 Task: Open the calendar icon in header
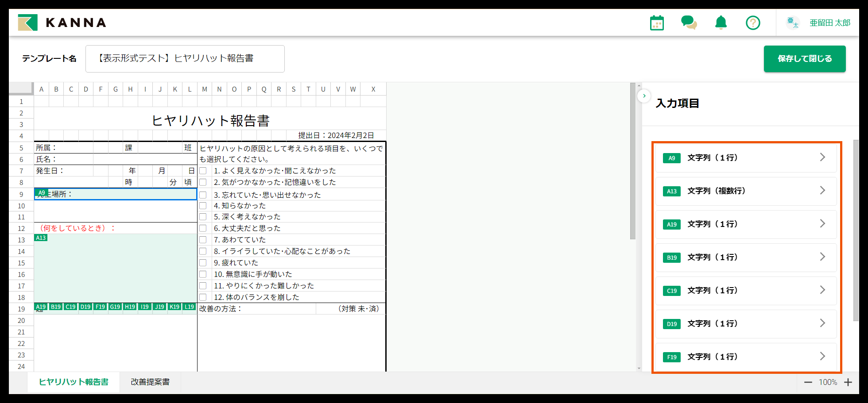(x=657, y=23)
